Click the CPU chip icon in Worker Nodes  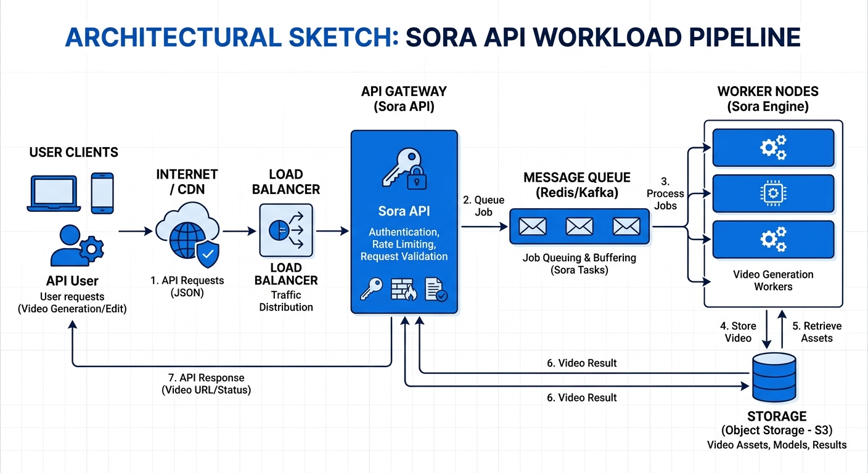(x=773, y=193)
